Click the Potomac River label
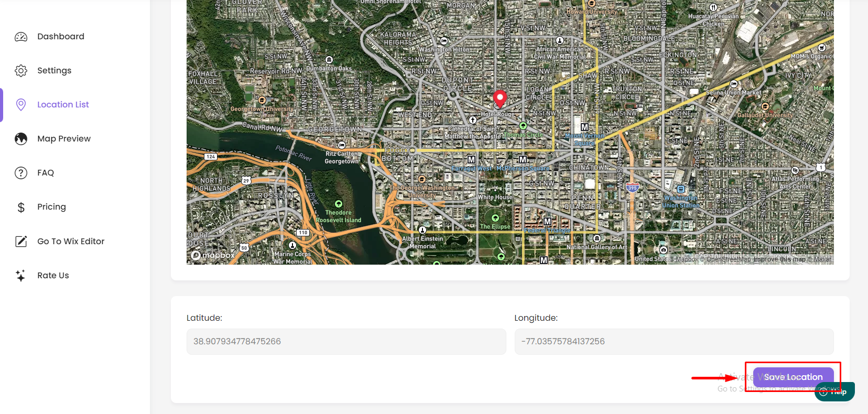 click(x=294, y=153)
